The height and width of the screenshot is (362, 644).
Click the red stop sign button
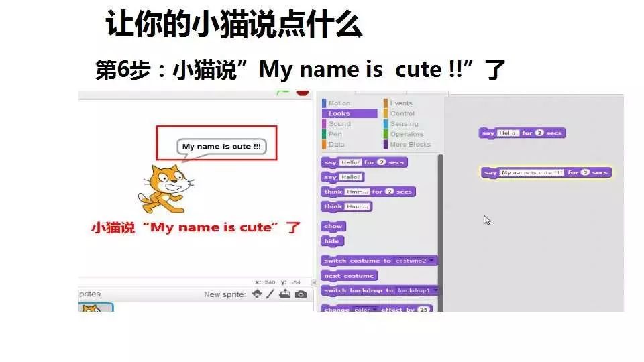[303, 93]
